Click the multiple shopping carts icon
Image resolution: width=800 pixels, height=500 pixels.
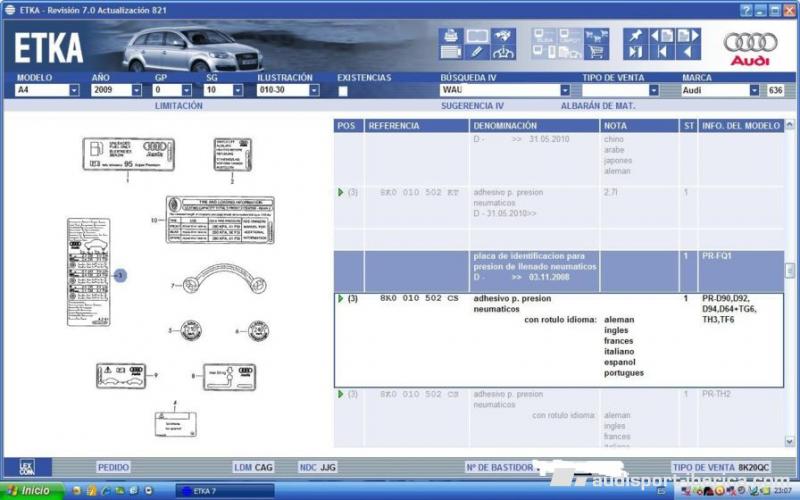tap(596, 36)
